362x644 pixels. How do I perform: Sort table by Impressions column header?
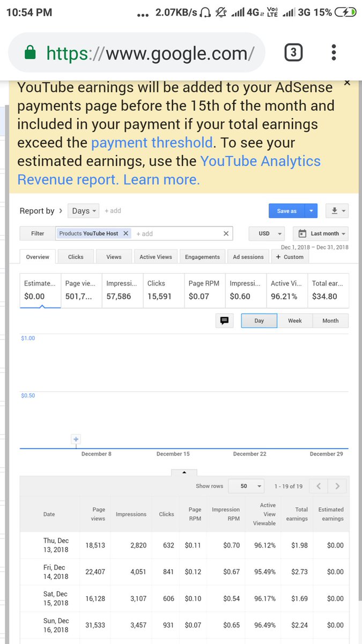(x=131, y=514)
